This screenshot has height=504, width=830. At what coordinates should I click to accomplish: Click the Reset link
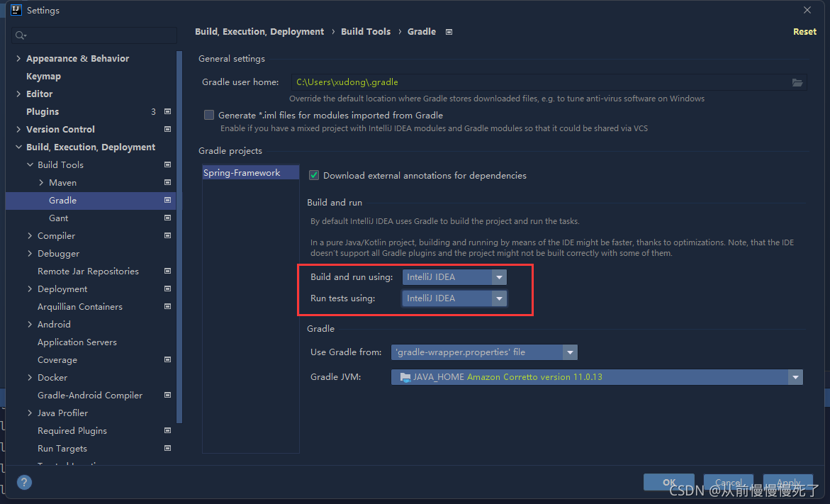tap(804, 32)
